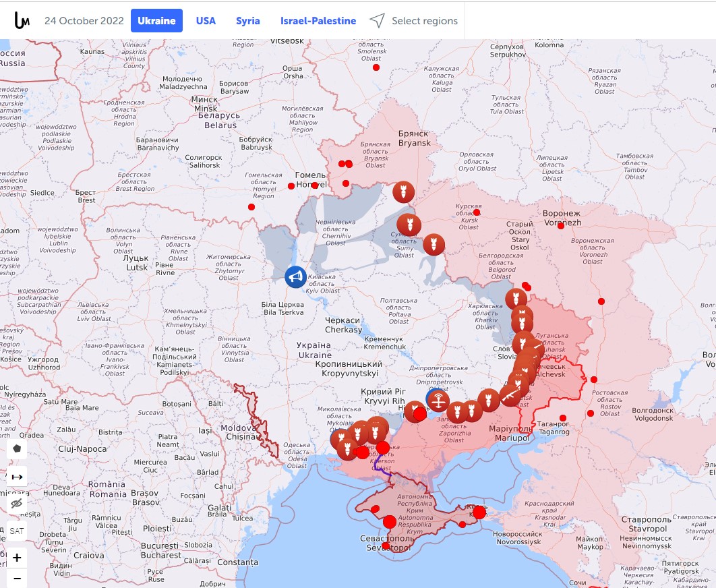Zoom out with the minus button
Image resolution: width=716 pixels, height=588 pixels.
click(17, 579)
